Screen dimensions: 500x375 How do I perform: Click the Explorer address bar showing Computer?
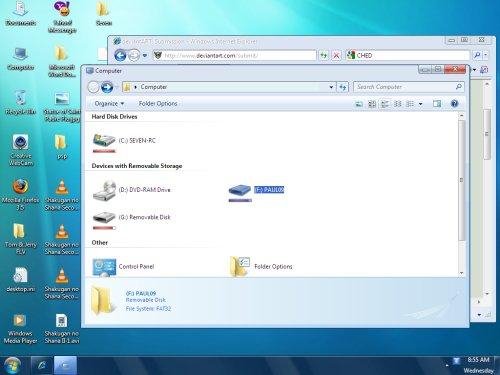[x=229, y=87]
